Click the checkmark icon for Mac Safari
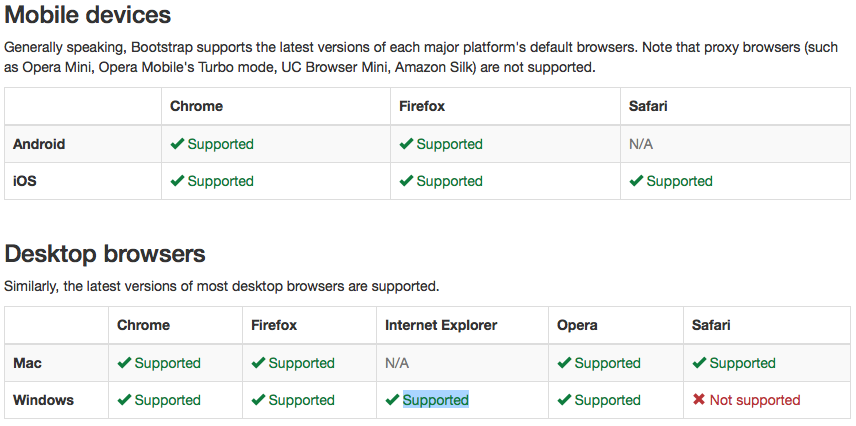The image size is (856, 426). click(699, 363)
